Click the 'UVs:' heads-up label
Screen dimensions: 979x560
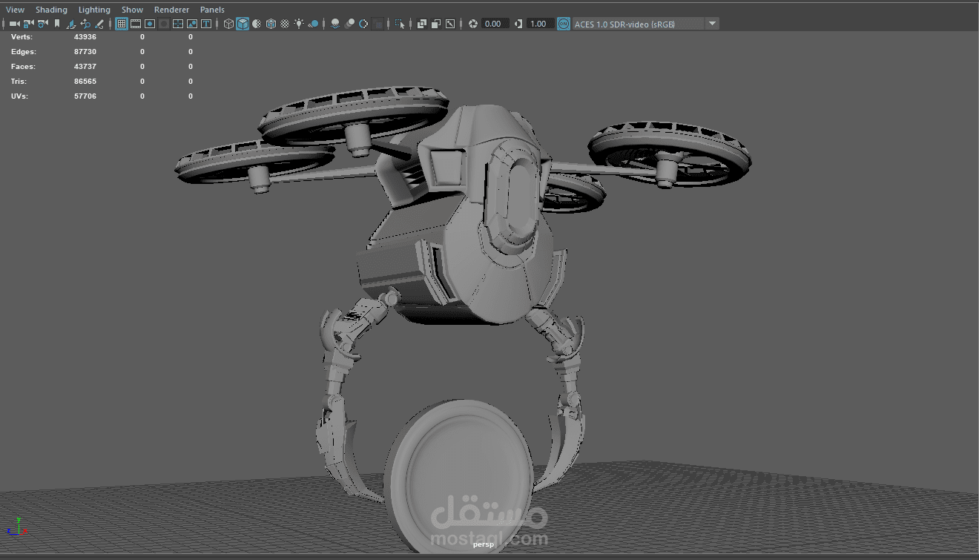(x=19, y=96)
